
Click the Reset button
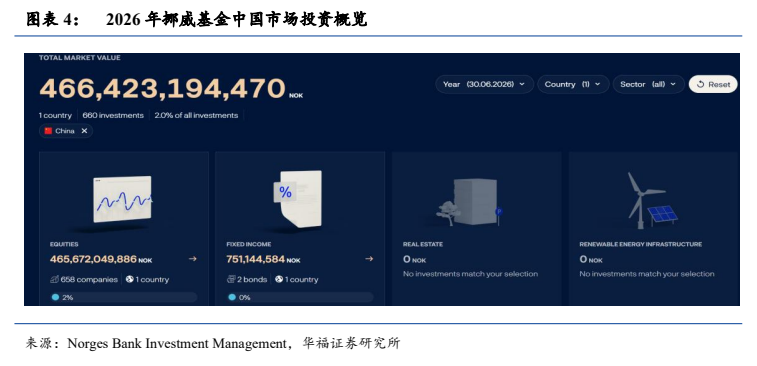pos(713,84)
